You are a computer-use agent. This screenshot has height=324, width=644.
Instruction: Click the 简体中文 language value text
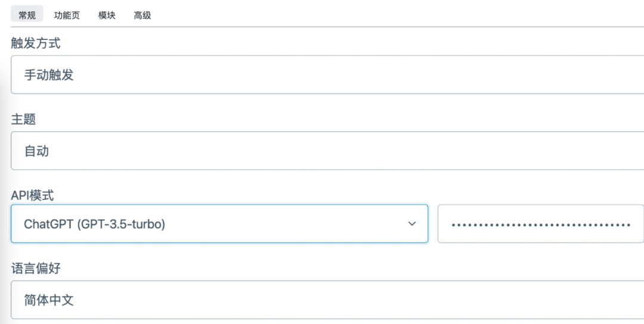pyautogui.click(x=49, y=300)
